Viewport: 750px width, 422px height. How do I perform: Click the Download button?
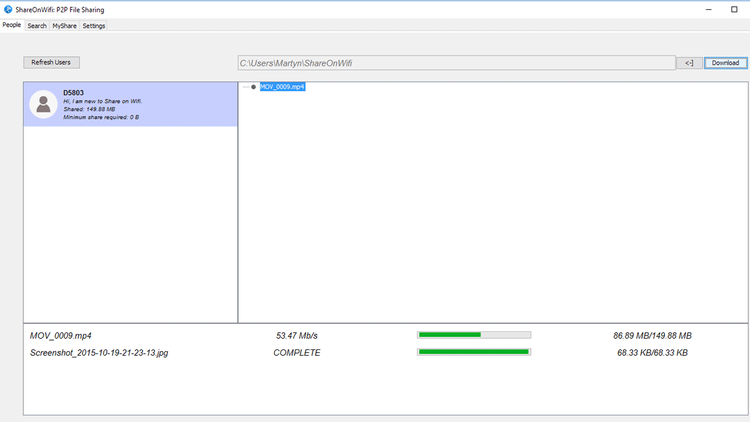click(725, 63)
